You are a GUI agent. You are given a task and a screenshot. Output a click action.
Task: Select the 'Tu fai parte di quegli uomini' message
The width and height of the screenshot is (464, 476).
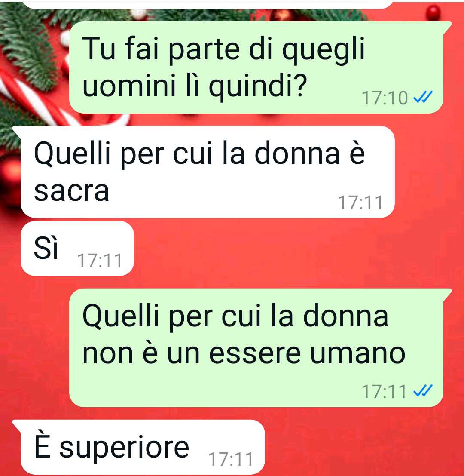pyautogui.click(x=256, y=68)
